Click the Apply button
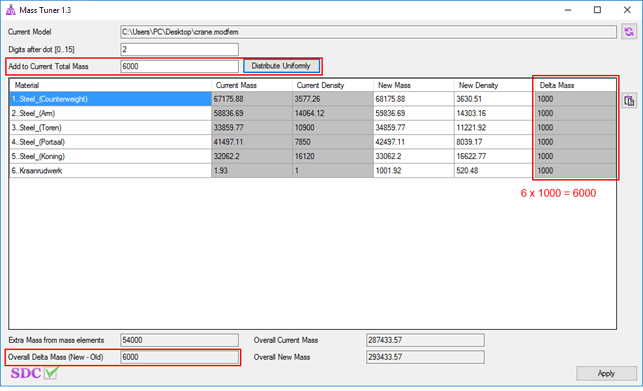The image size is (643, 391). (606, 373)
